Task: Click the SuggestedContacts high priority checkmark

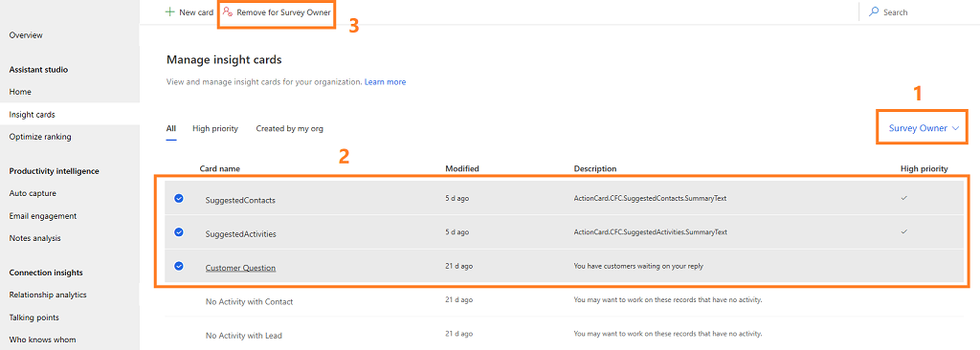Action: click(903, 198)
